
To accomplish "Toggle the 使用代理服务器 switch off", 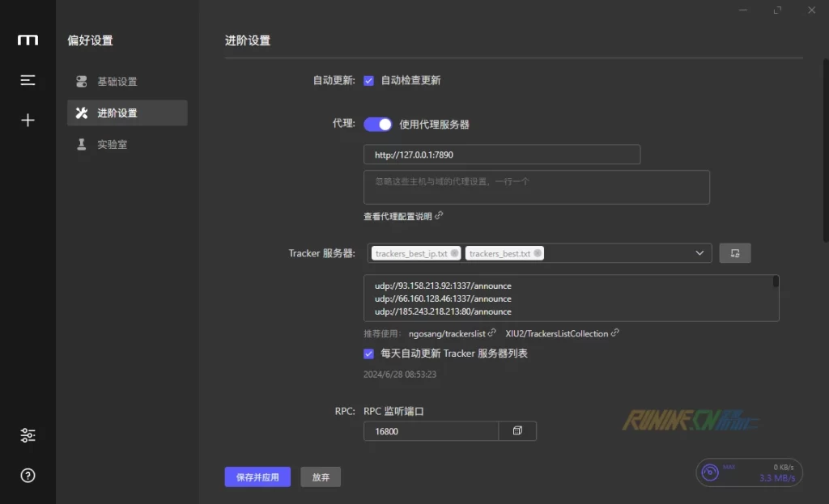I will point(378,125).
